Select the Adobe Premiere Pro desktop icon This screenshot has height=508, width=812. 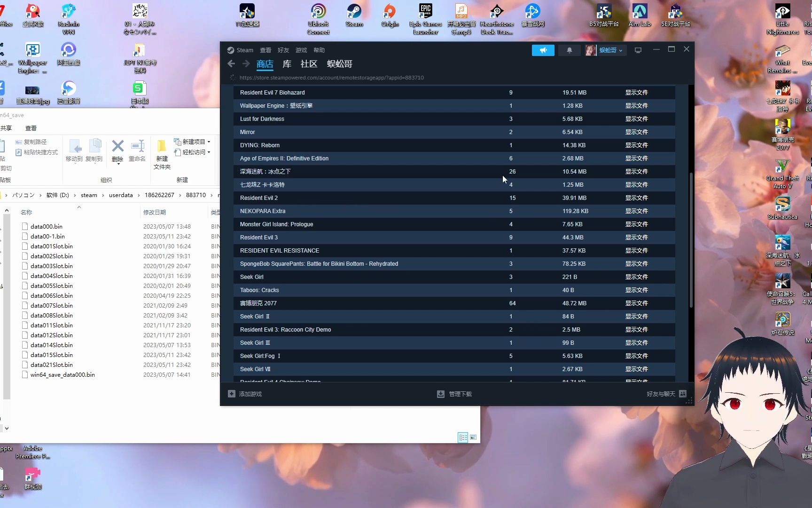pos(32,452)
